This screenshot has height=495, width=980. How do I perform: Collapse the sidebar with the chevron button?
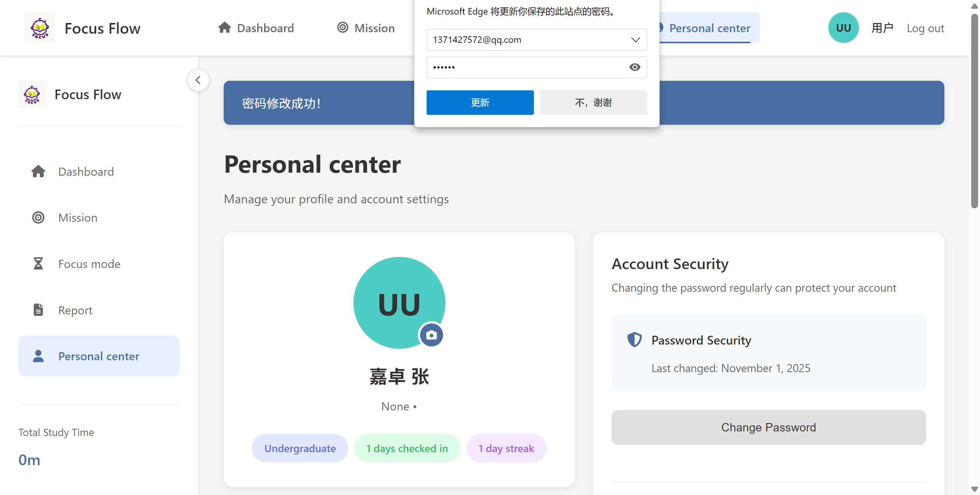click(x=198, y=80)
